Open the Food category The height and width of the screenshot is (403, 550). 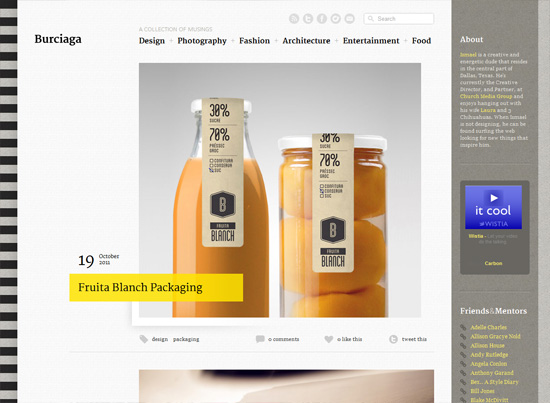click(422, 41)
